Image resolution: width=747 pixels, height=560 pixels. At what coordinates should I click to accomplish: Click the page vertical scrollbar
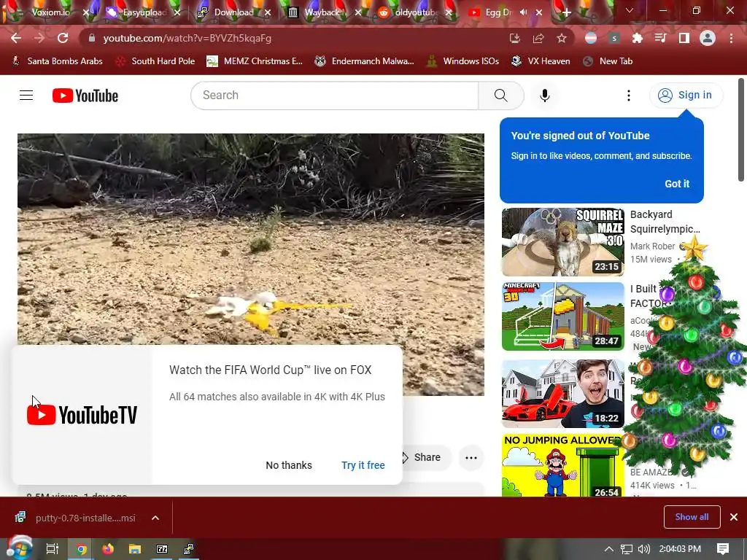741,130
